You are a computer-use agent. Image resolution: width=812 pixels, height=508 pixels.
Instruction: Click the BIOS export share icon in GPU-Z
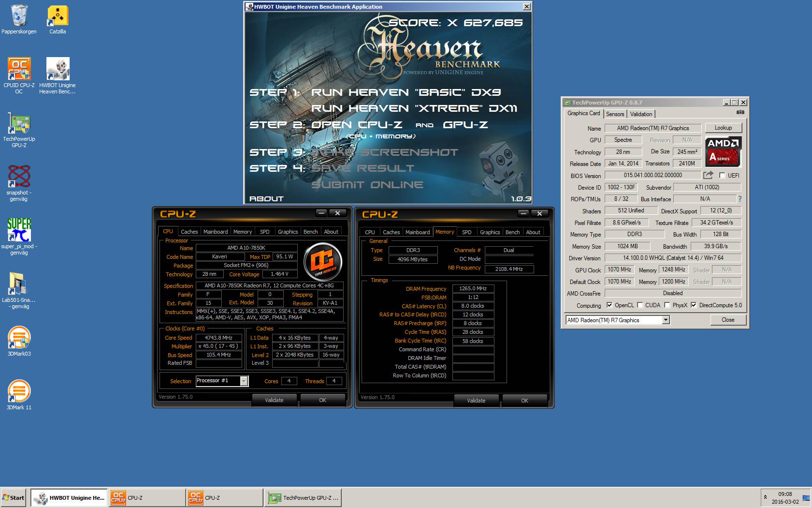[x=708, y=175]
